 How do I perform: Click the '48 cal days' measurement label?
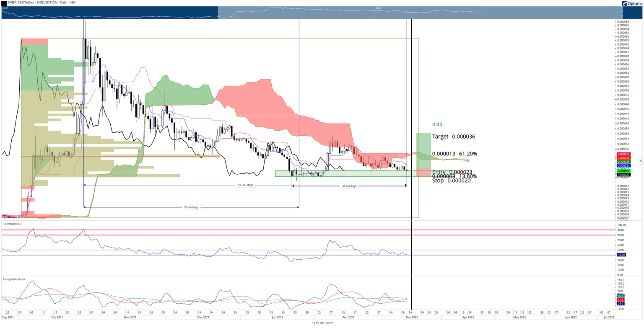click(349, 186)
